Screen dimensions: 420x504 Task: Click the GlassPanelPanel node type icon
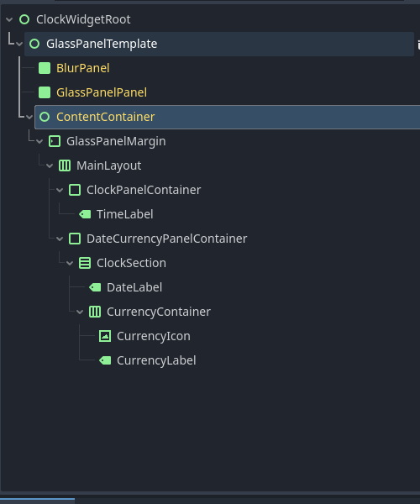[x=45, y=92]
